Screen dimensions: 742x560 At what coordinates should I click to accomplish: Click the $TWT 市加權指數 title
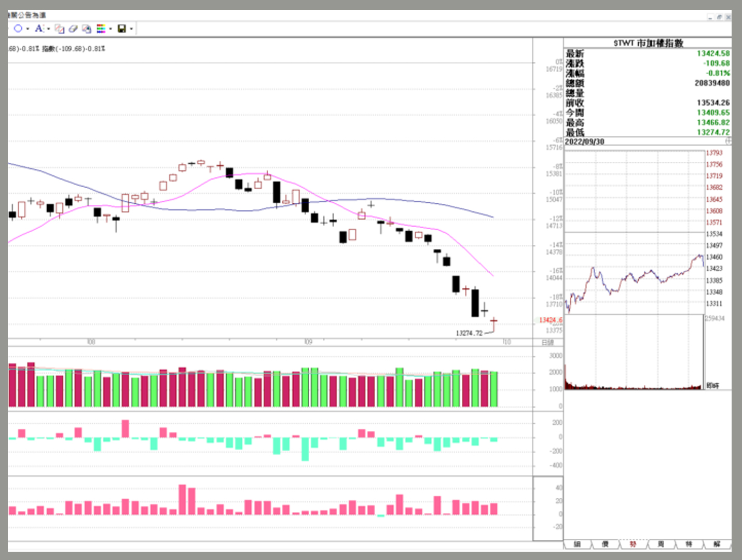point(648,43)
